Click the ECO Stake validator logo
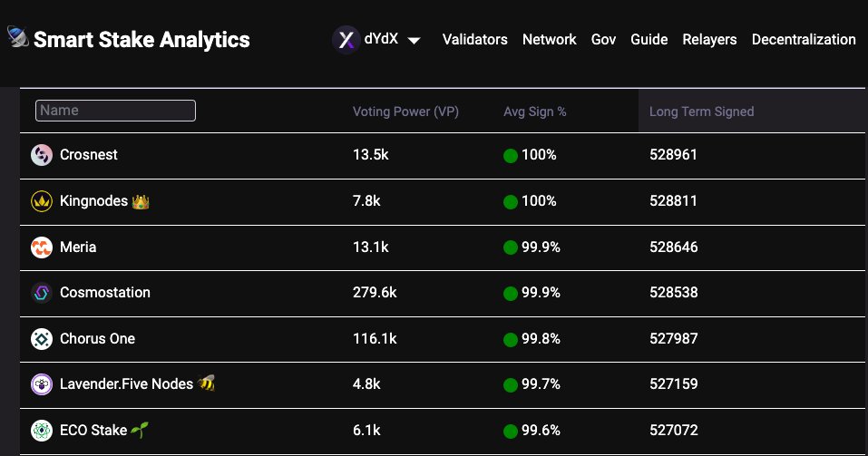 [x=42, y=430]
